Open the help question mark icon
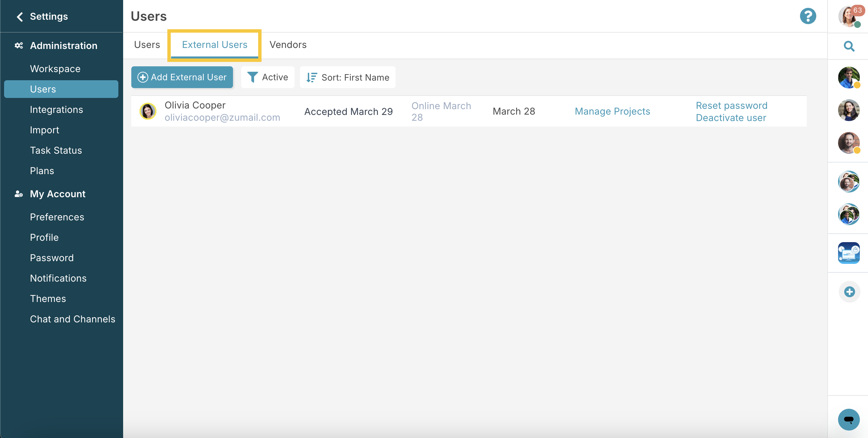This screenshot has height=438, width=868. click(x=808, y=16)
